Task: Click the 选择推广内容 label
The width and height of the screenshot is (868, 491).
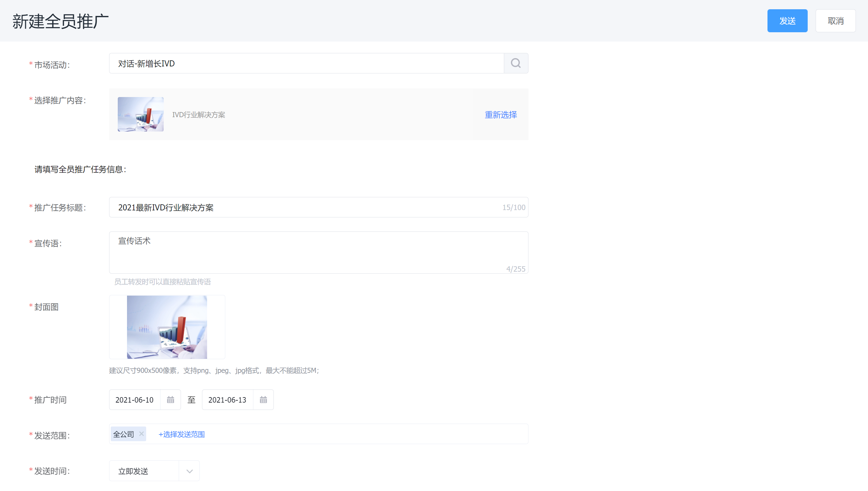Action: (60, 101)
